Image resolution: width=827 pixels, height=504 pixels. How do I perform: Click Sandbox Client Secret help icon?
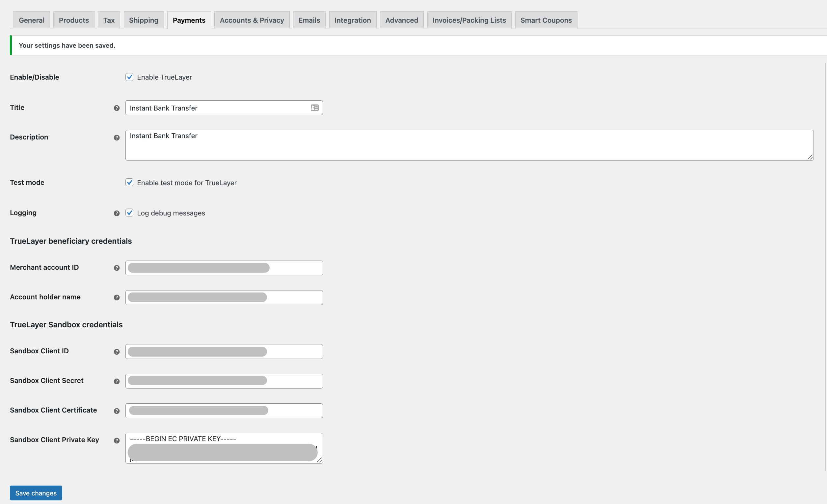click(117, 381)
